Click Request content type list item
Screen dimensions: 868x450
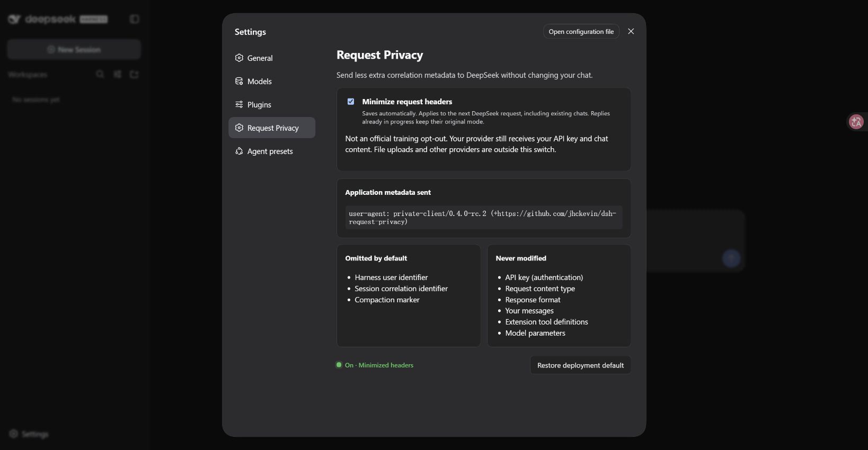click(540, 289)
